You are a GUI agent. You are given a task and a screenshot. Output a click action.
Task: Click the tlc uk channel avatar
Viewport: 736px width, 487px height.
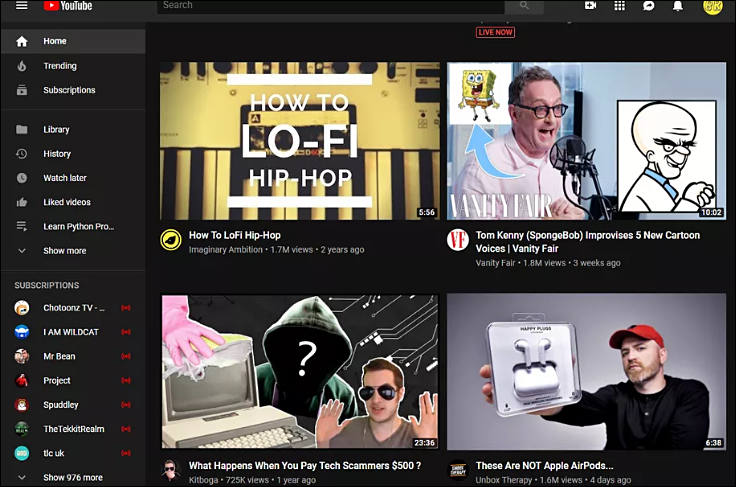coord(22,453)
